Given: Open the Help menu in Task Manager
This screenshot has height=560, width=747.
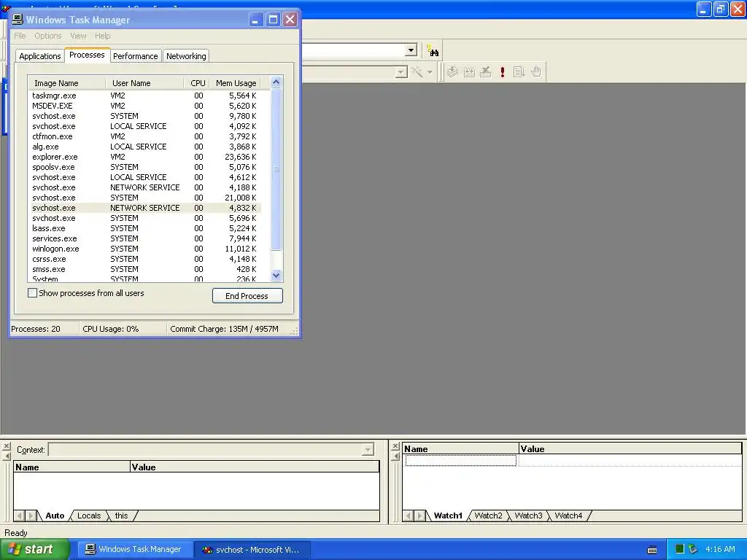Looking at the screenshot, I should point(102,36).
